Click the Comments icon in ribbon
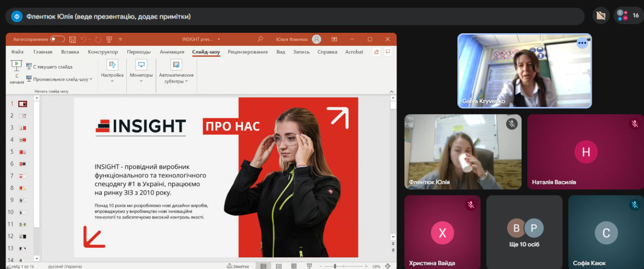Screen dimensions: 644x269 click(388, 52)
